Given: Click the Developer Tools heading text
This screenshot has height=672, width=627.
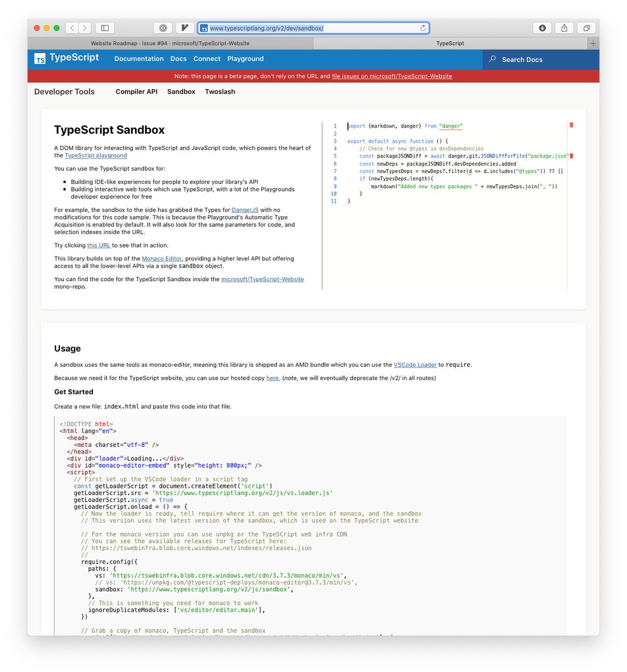Looking at the screenshot, I should tap(64, 92).
